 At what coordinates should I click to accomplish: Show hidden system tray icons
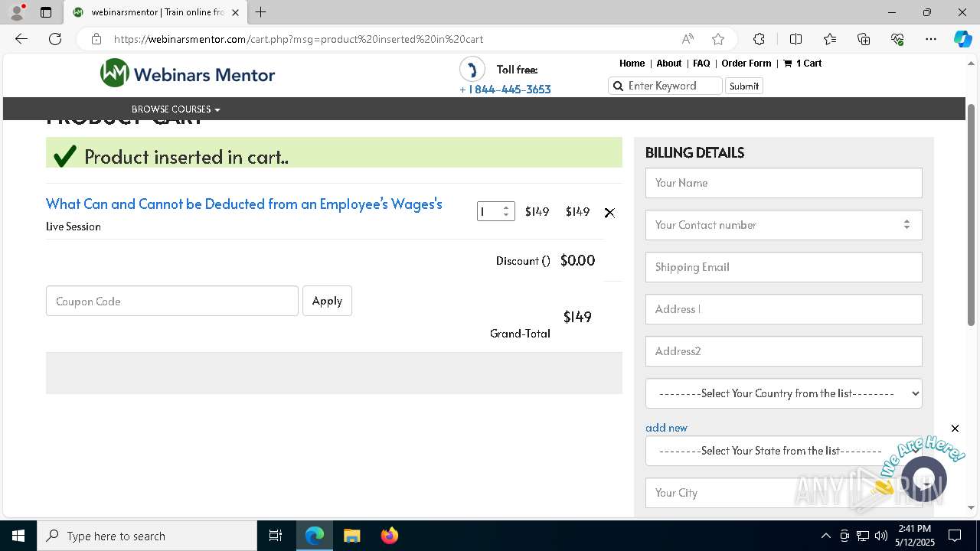[825, 536]
